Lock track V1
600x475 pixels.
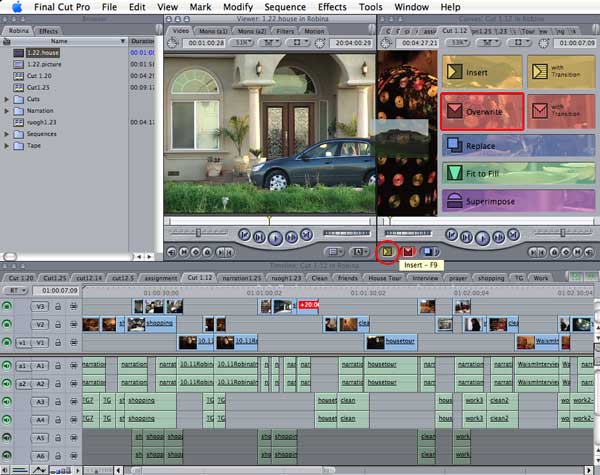(x=58, y=342)
